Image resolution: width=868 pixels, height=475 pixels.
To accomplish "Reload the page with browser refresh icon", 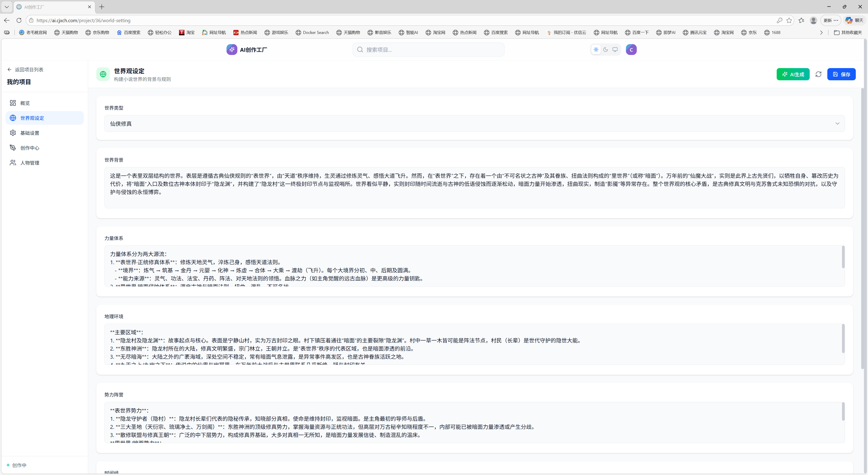I will point(19,20).
